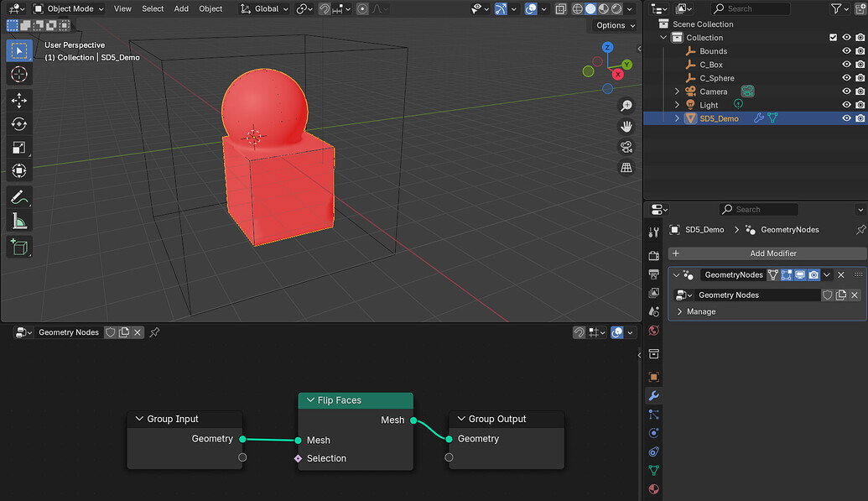868x501 pixels.
Task: Open the Render properties tab
Action: click(x=654, y=255)
